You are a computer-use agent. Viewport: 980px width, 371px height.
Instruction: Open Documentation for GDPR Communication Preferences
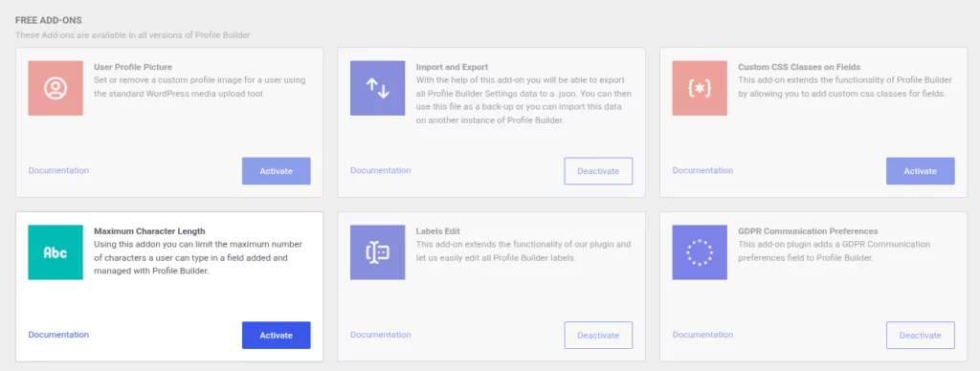(703, 335)
